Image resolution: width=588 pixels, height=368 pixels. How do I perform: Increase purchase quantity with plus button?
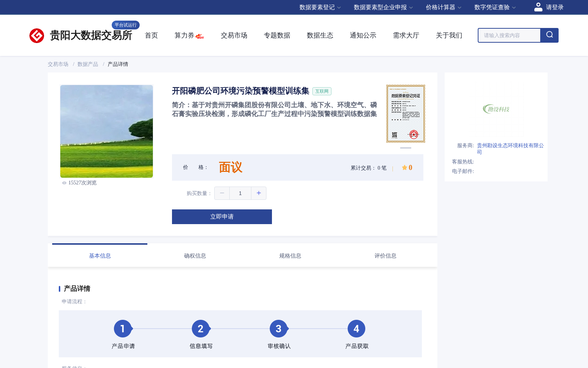[259, 193]
